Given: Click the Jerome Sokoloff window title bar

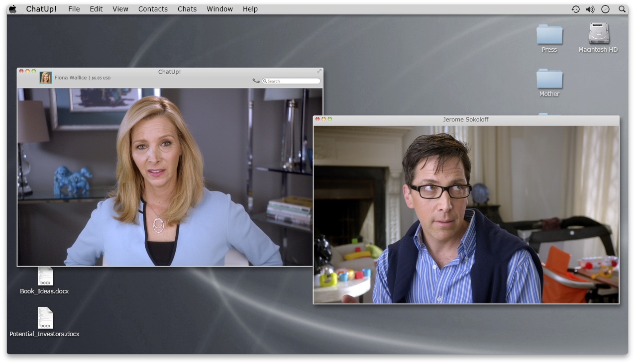Looking at the screenshot, I should click(466, 119).
